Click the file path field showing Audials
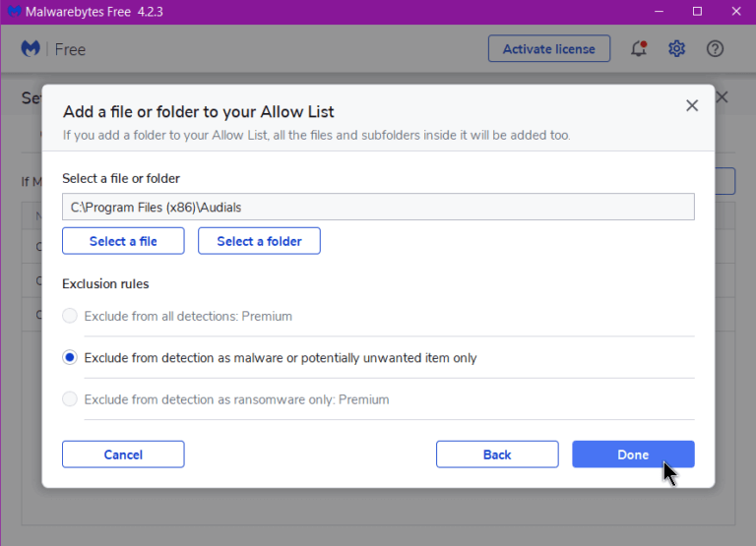 click(x=378, y=208)
